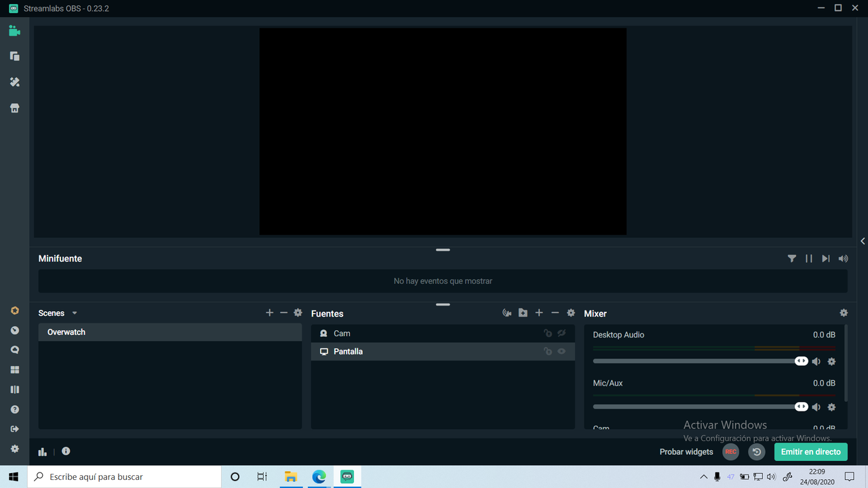Open the Windows Start menu
This screenshot has height=488, width=868.
pyautogui.click(x=14, y=476)
